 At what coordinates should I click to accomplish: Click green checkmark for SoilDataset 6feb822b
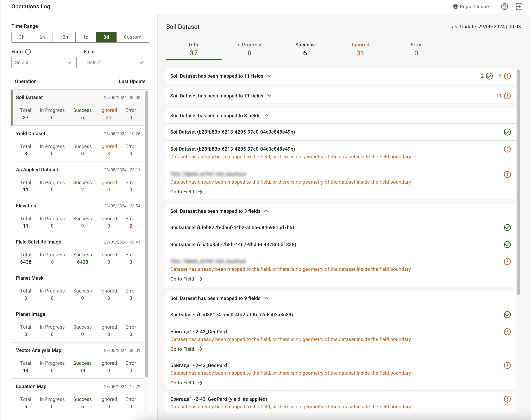pos(507,228)
